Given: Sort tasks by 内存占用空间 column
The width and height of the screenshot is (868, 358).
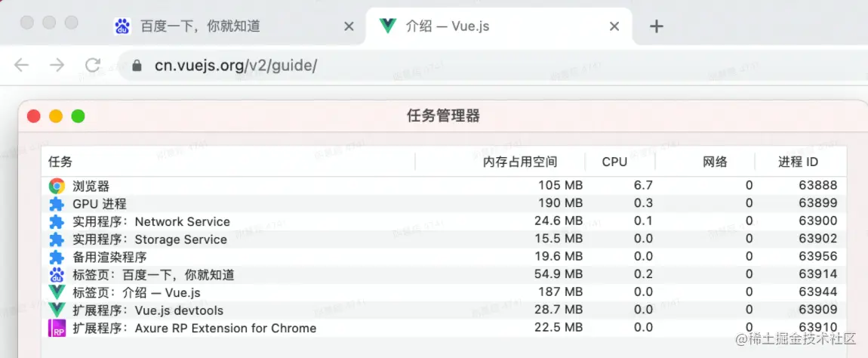Looking at the screenshot, I should (x=520, y=162).
